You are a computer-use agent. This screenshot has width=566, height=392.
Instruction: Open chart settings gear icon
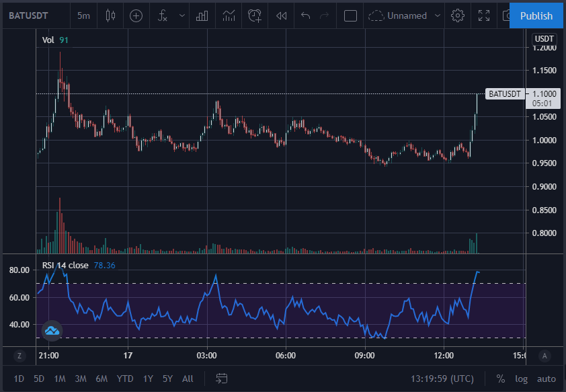point(458,15)
